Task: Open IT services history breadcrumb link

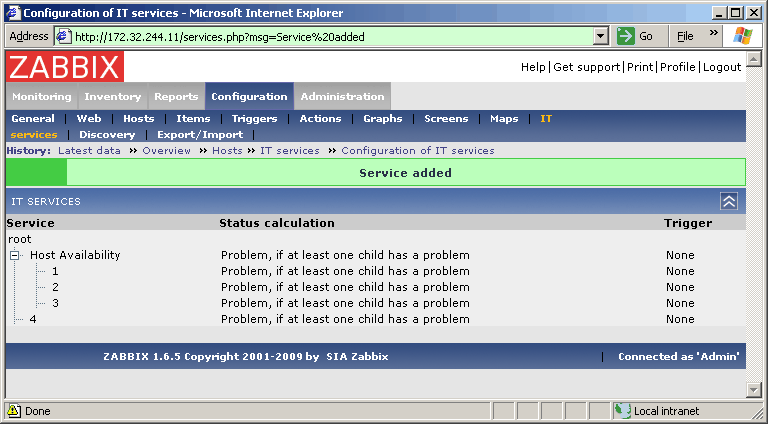Action: 289,151
